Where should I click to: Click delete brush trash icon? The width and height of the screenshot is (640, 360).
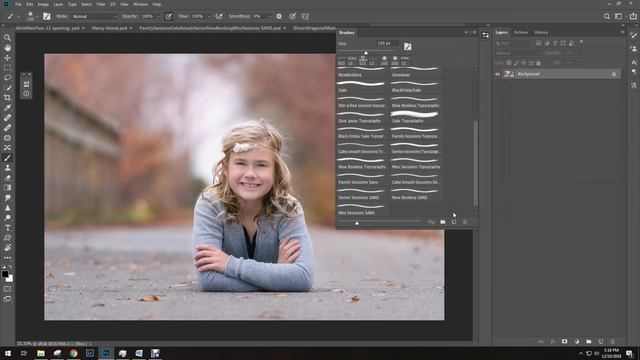(x=465, y=222)
